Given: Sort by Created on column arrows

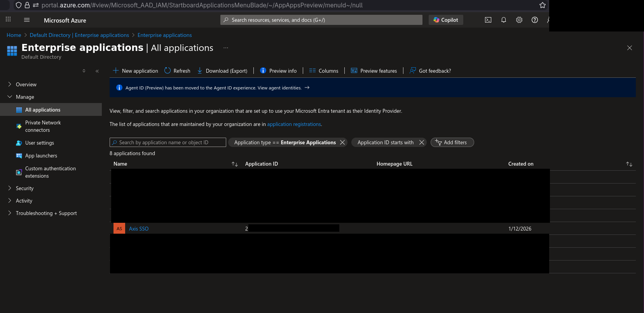Looking at the screenshot, I should pos(629,164).
